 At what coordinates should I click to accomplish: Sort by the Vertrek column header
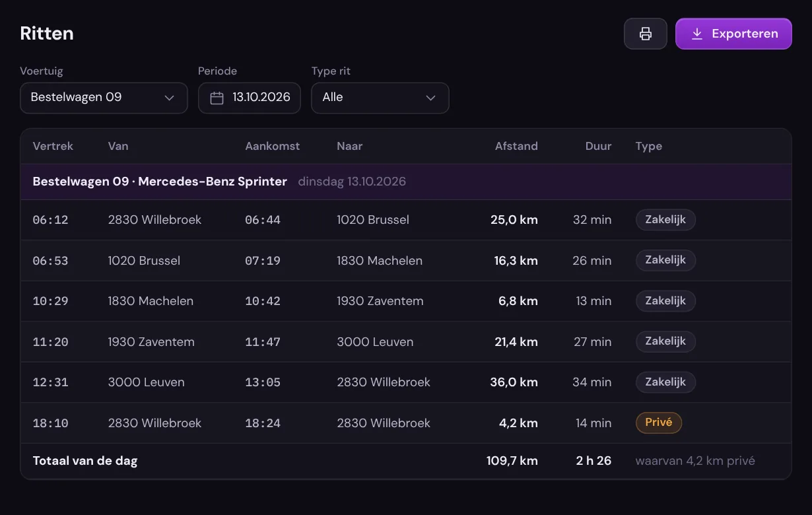[x=53, y=147]
